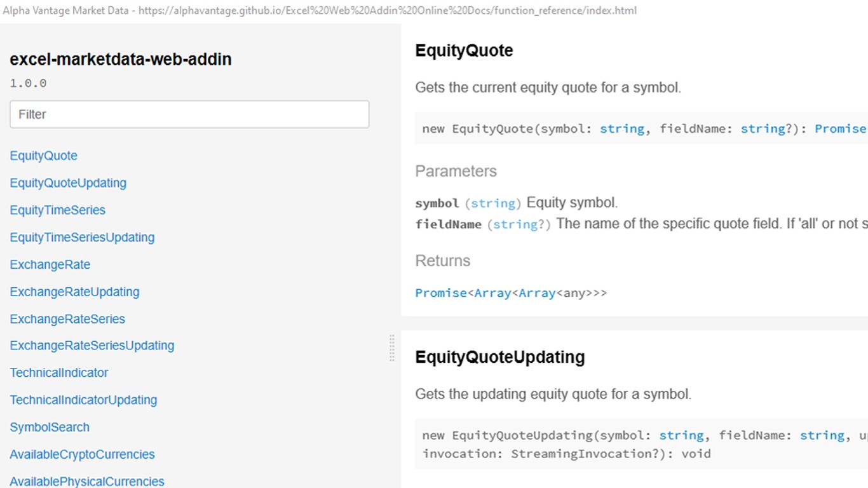
Task: Open EquityTimeSeriesUpdating function reference
Action: coord(82,238)
